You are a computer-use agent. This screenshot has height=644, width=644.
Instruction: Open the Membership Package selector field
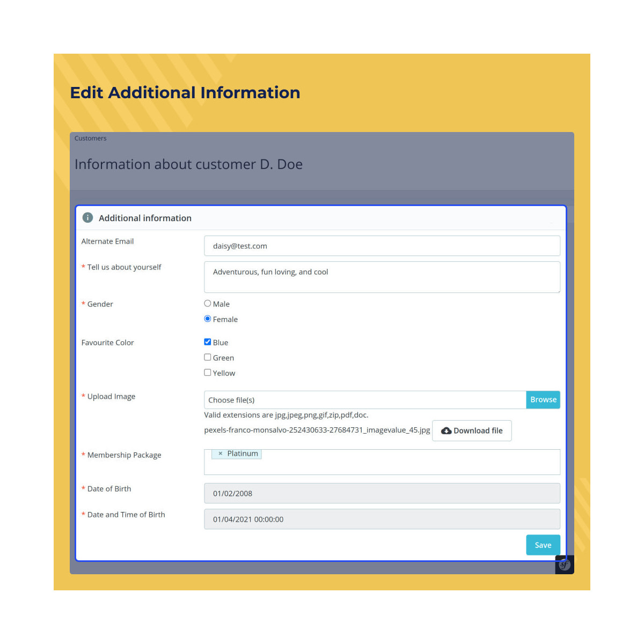point(382,465)
